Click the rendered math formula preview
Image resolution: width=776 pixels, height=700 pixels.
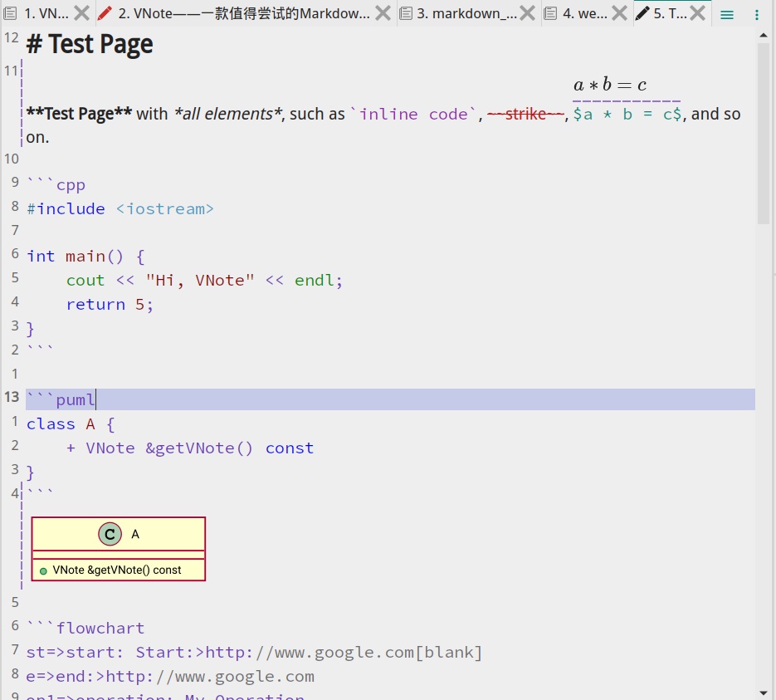pos(610,85)
